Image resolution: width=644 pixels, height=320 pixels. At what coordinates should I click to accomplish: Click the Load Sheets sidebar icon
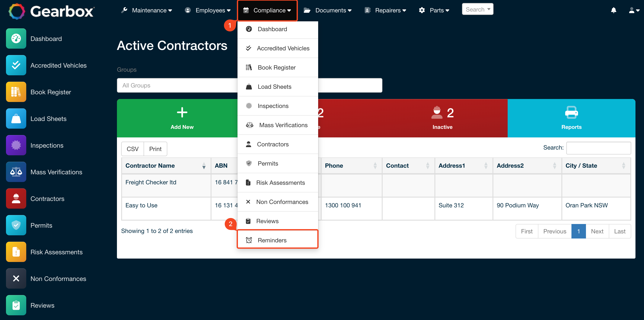[x=16, y=118]
